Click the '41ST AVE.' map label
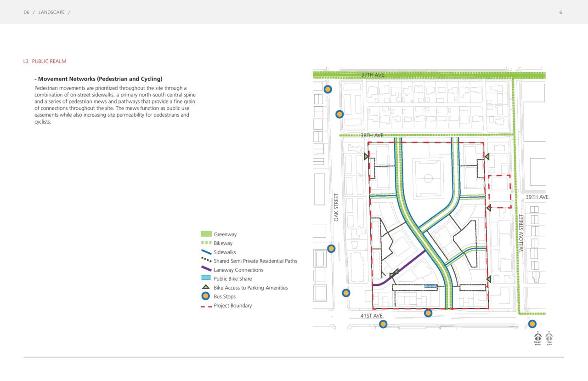Screen dimensions: 588x381 click(372, 316)
